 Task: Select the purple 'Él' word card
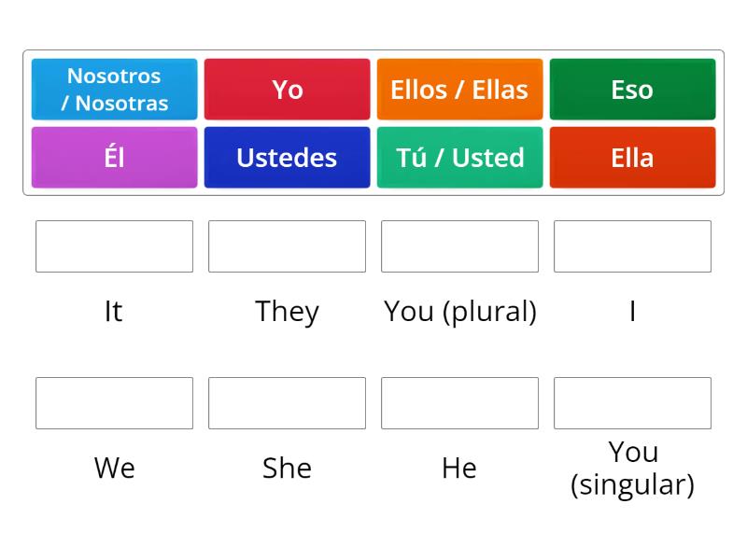(x=113, y=157)
